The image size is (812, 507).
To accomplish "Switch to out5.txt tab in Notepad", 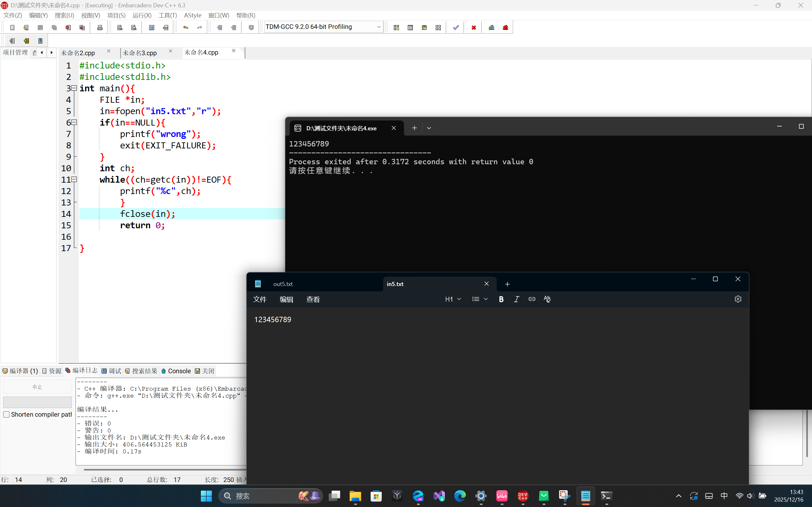I will pos(283,284).
